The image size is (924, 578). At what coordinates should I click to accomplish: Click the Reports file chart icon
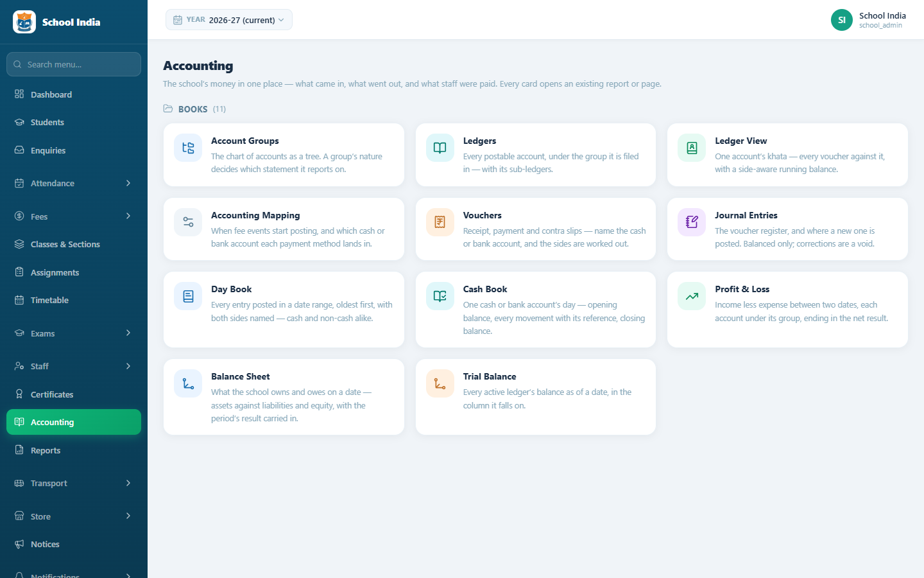pyautogui.click(x=19, y=450)
